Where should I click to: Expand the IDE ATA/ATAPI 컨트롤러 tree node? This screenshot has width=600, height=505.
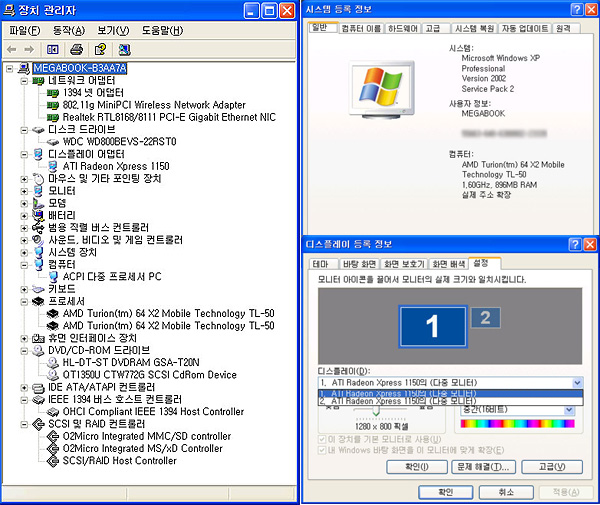24,388
